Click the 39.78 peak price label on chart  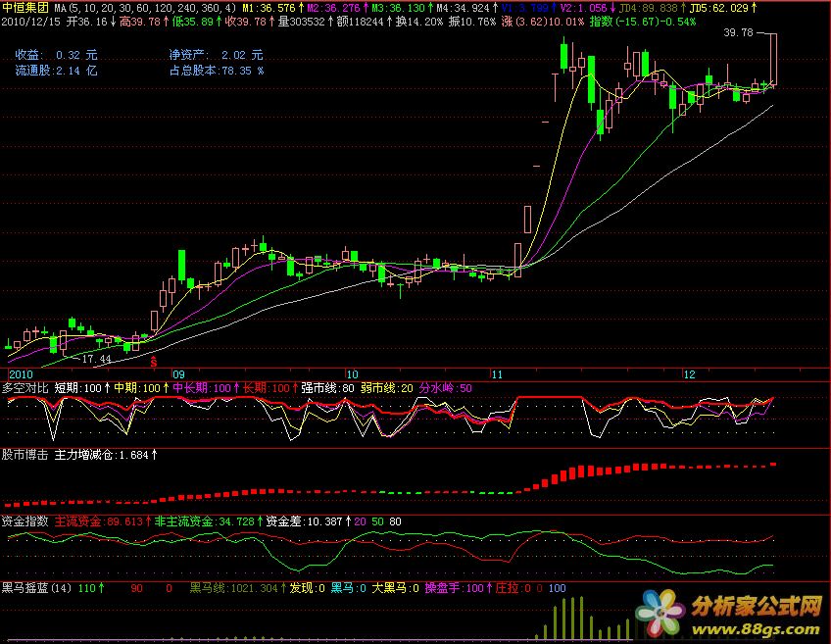pyautogui.click(x=738, y=33)
